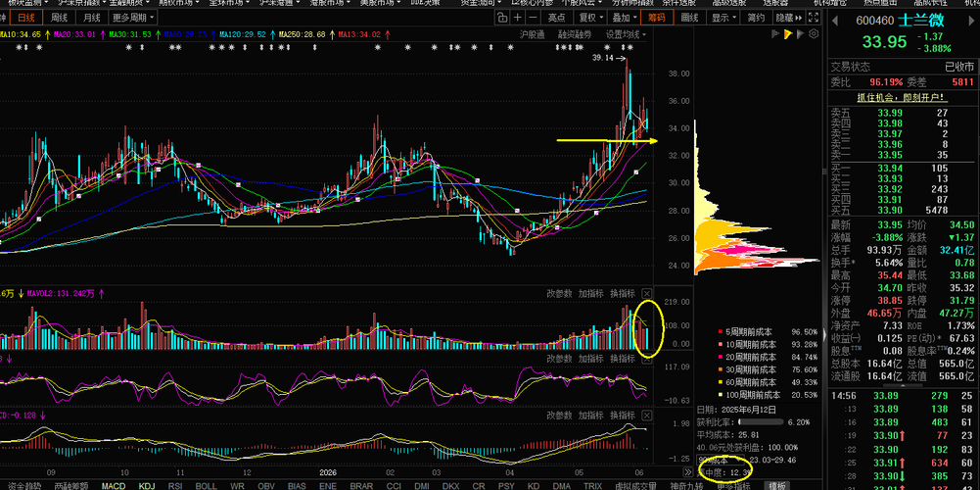The width and height of the screenshot is (980, 490).
Task: Zoom out chart with minus icon
Action: (x=532, y=18)
